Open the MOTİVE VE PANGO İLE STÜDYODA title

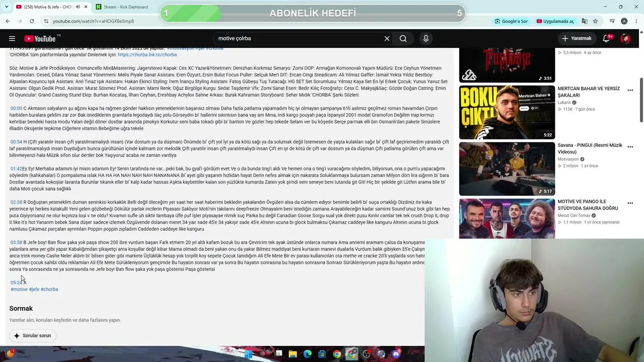pos(588,205)
